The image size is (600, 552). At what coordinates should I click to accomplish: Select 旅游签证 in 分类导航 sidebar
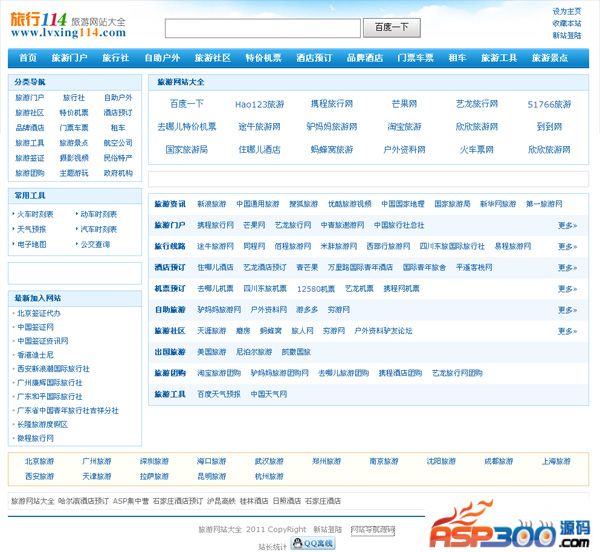pyautogui.click(x=30, y=158)
